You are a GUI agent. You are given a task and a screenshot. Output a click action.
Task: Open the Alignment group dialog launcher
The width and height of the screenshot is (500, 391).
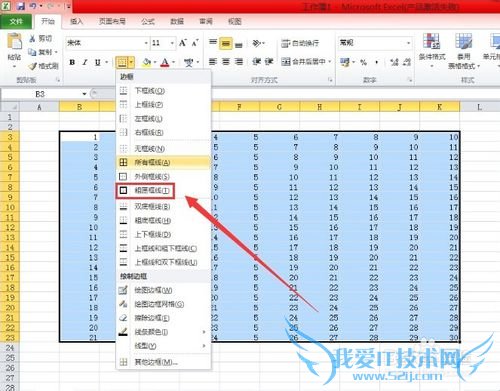(330, 80)
